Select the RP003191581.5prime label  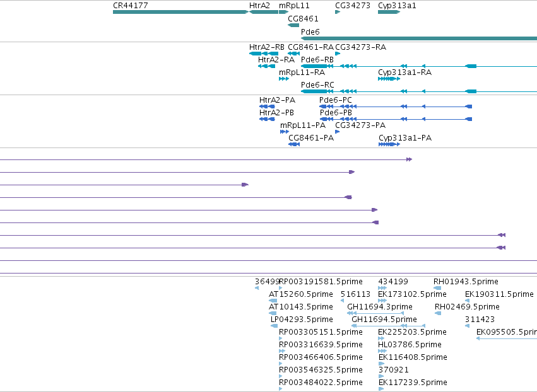click(321, 282)
